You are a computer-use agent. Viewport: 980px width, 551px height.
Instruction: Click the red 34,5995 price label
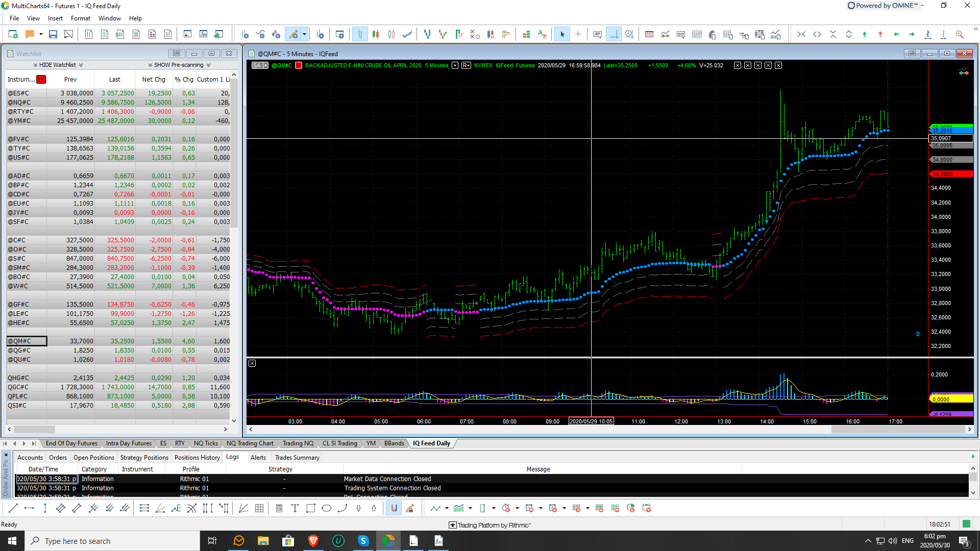(951, 174)
